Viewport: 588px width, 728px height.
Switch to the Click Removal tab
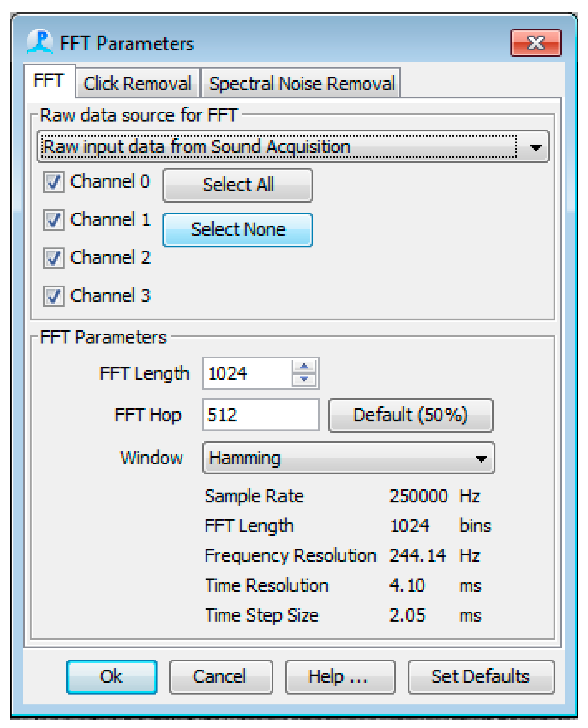(x=137, y=83)
